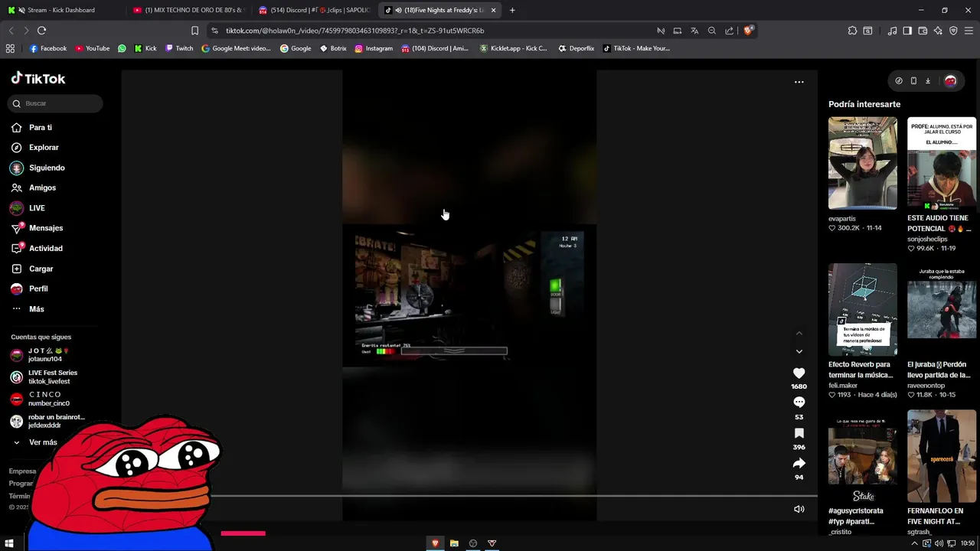The width and height of the screenshot is (980, 551).
Task: Like the video with the heart icon
Action: click(x=799, y=373)
